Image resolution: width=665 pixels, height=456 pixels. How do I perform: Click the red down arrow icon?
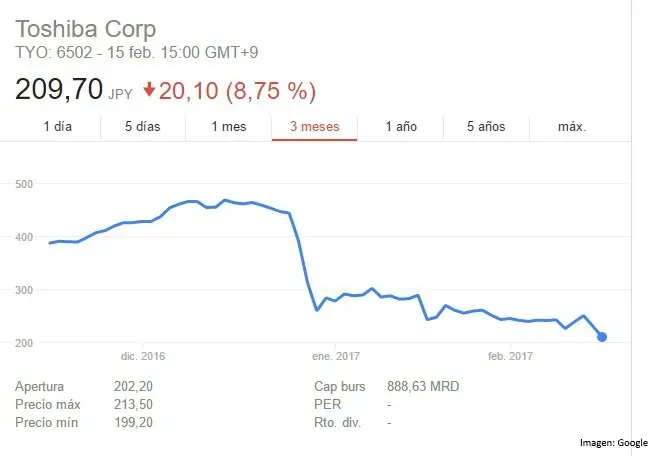point(150,90)
